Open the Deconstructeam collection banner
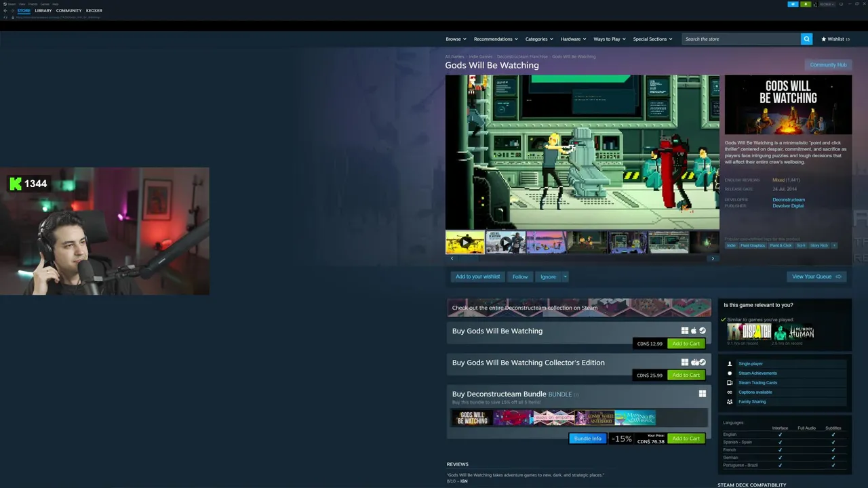This screenshot has height=488, width=868. tap(579, 308)
